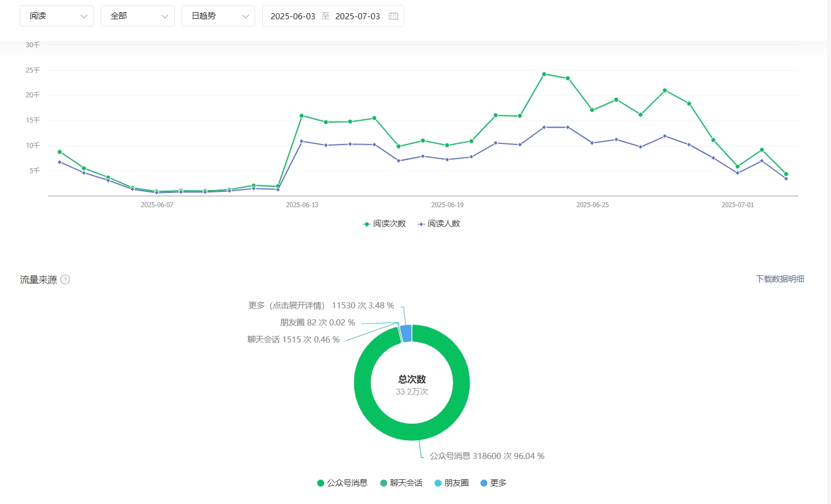Toggle the 朋友圈 pie legend
This screenshot has height=504, width=831.
pyautogui.click(x=452, y=483)
